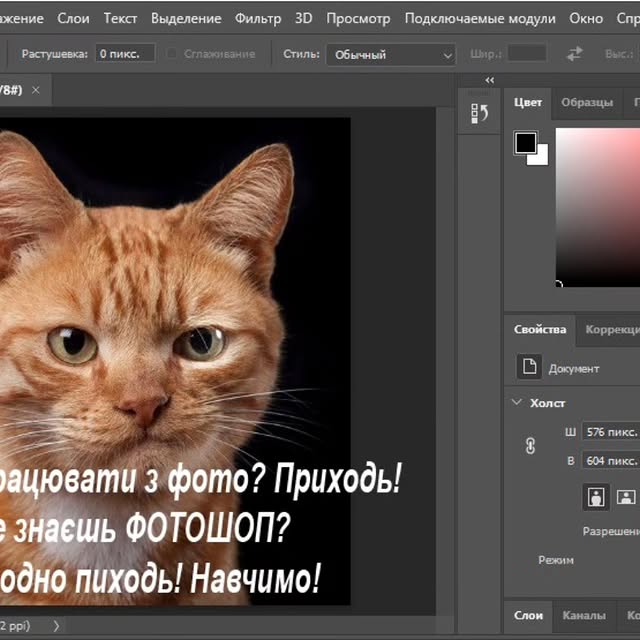This screenshot has height=640, width=640.
Task: Open the Текст menu
Action: 120,18
